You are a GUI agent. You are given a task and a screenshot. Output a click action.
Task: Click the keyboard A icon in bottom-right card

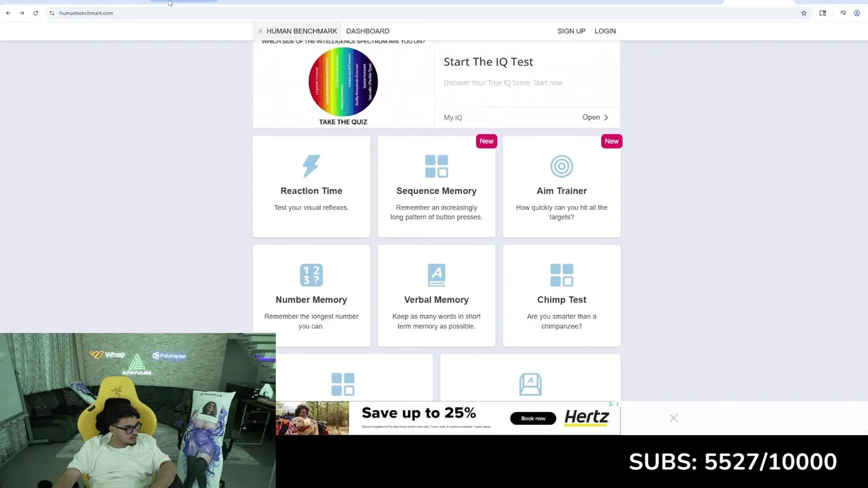coord(530,384)
